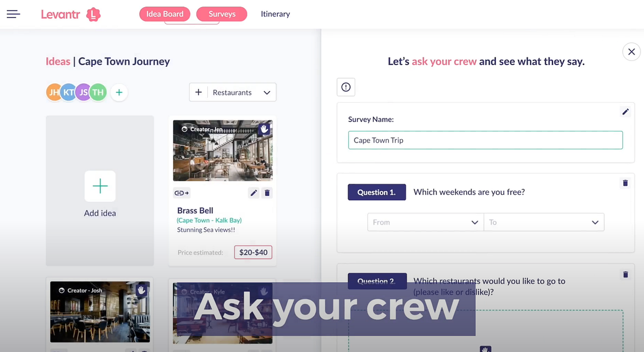Expand the Restaurants category dropdown
Image resolution: width=644 pixels, height=352 pixels.
point(267,93)
